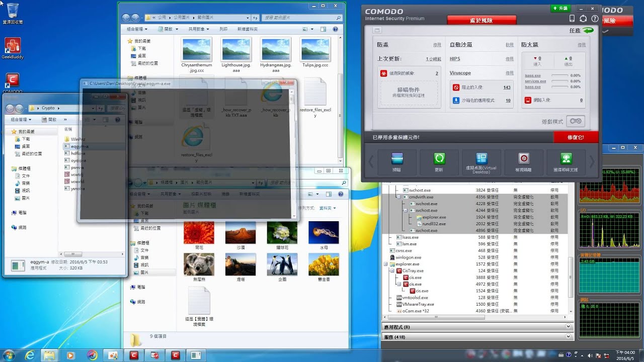Screen dimensions: 644x362
Task: Open the sort-by dropdown (資料夾) in pictures library
Action: (328, 208)
